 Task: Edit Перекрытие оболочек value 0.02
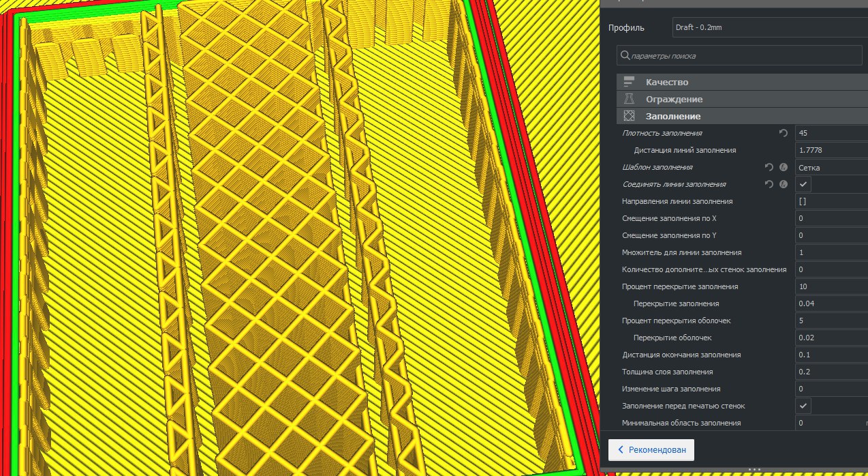point(832,338)
